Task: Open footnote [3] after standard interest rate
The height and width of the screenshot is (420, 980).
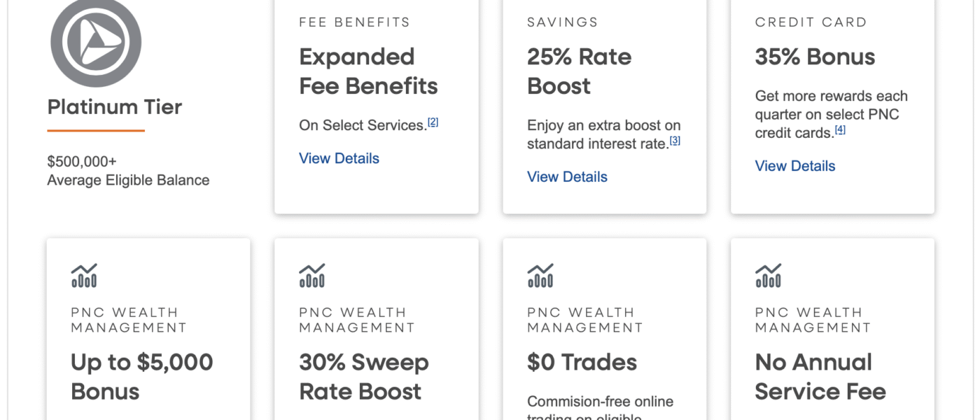Action: 675,141
